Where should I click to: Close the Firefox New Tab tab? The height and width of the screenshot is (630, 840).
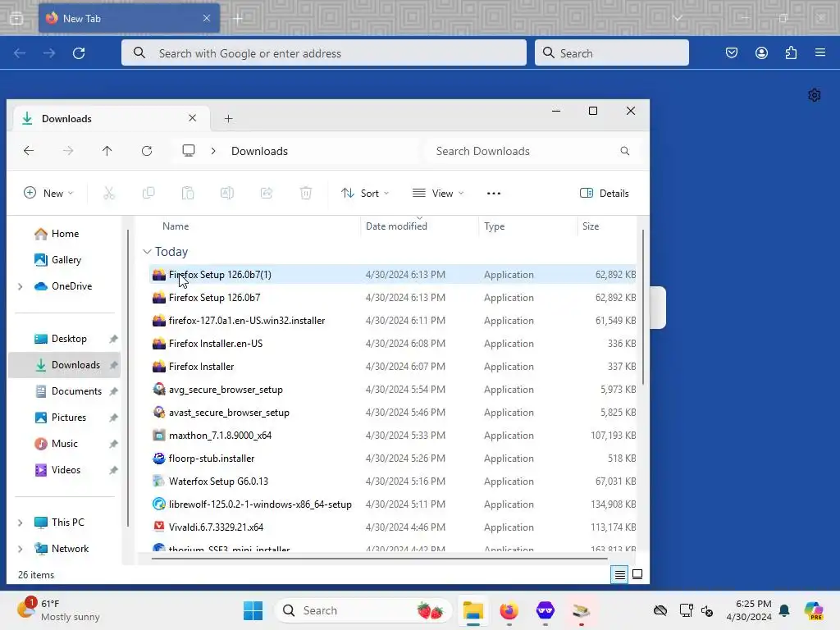point(207,18)
